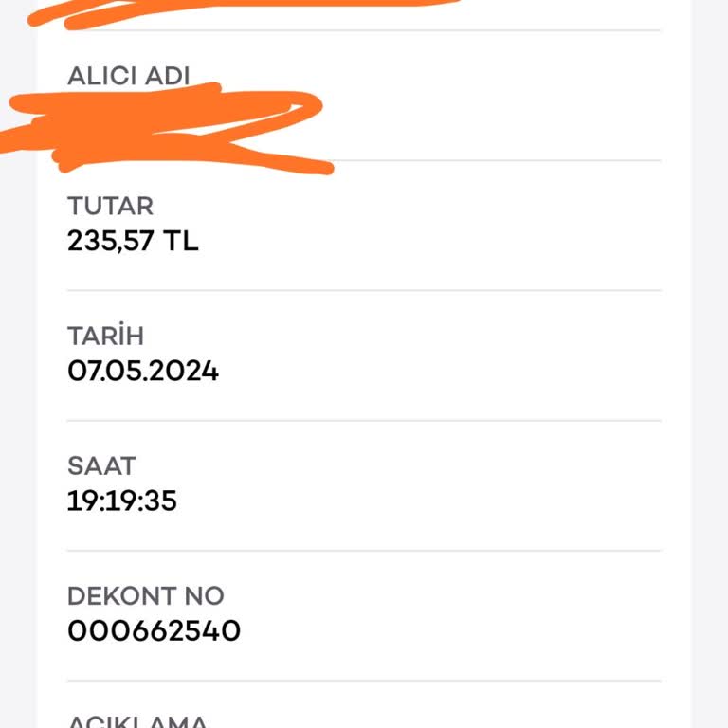Tap the DEKONT NO label

point(145,596)
